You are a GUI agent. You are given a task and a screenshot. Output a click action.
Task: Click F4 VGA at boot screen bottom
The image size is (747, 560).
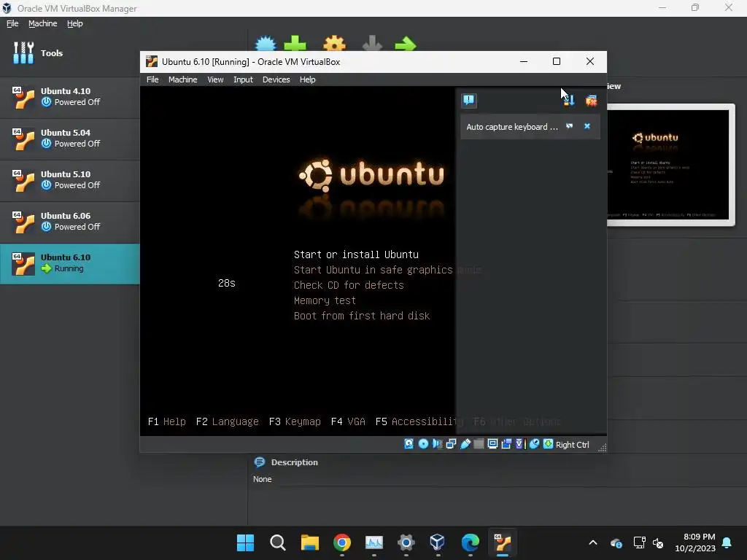point(348,421)
